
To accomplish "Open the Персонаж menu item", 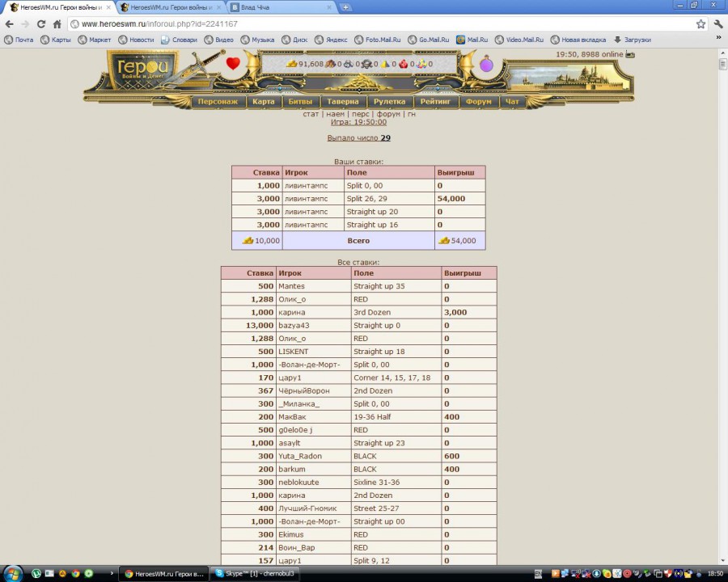I will [218, 102].
